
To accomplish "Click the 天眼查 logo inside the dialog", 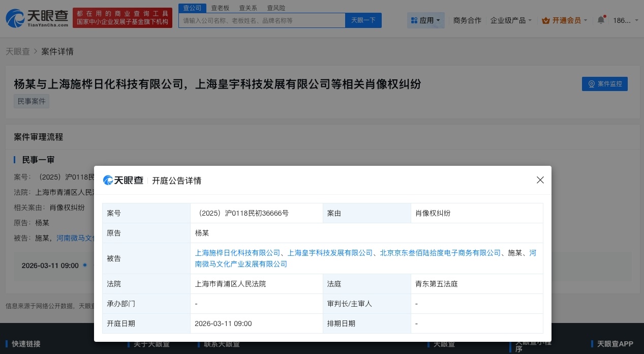I will coord(124,180).
